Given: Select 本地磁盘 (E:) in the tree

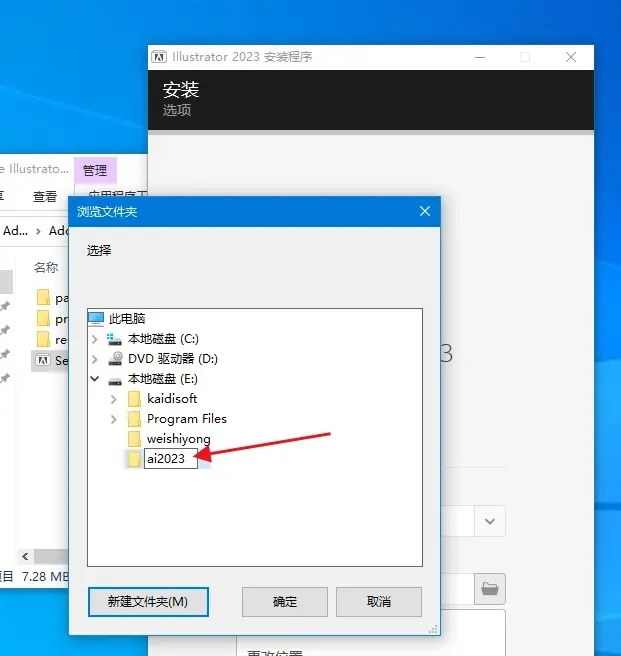Looking at the screenshot, I should tap(163, 379).
